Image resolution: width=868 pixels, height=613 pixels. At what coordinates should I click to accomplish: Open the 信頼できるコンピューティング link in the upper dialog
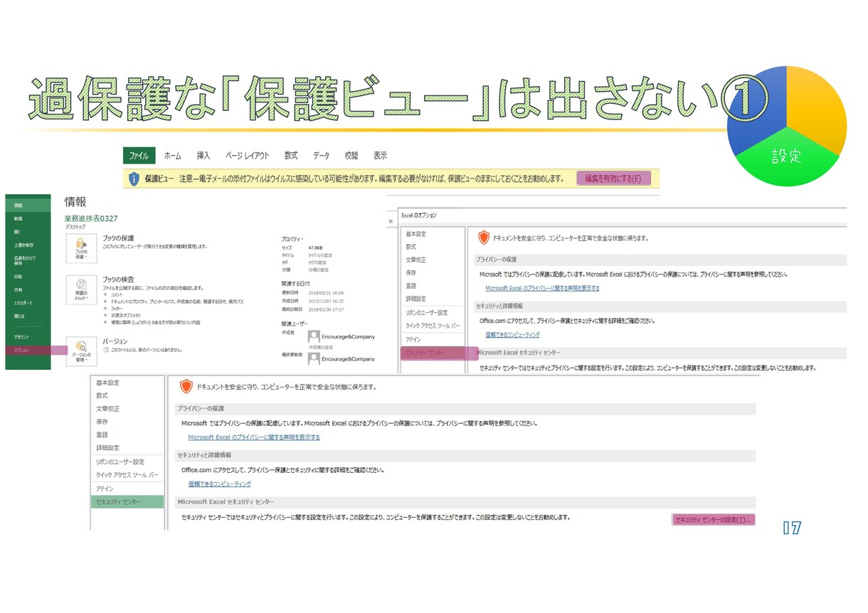pos(512,334)
